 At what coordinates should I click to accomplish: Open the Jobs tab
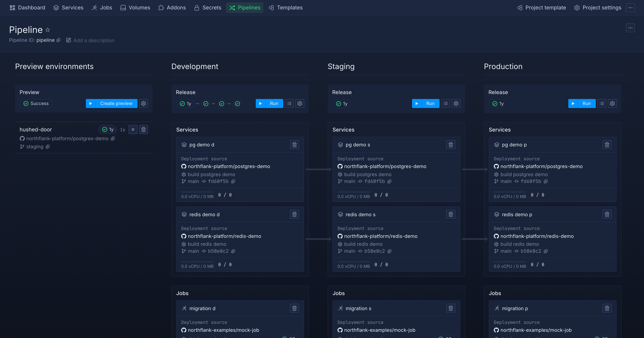(x=102, y=8)
